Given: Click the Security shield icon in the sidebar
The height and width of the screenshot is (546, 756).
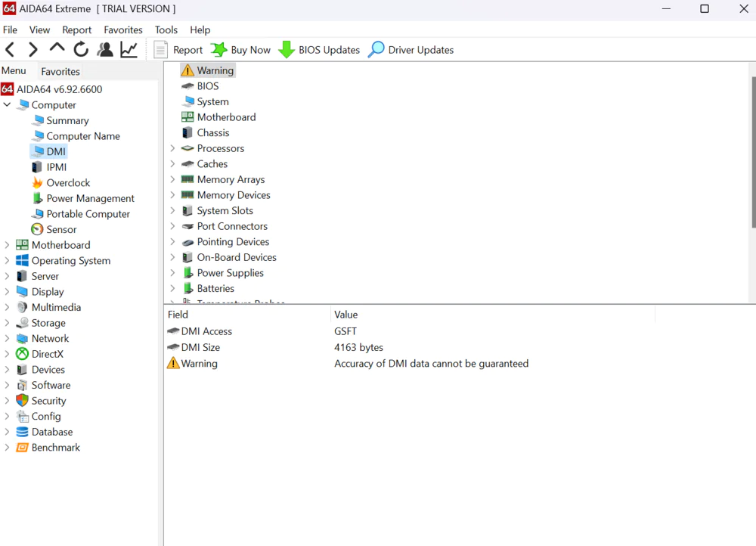Looking at the screenshot, I should tap(22, 400).
